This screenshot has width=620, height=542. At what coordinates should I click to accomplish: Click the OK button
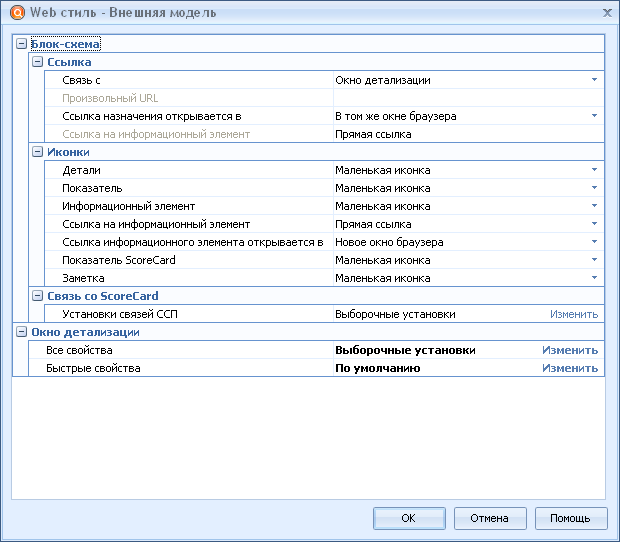pos(409,518)
